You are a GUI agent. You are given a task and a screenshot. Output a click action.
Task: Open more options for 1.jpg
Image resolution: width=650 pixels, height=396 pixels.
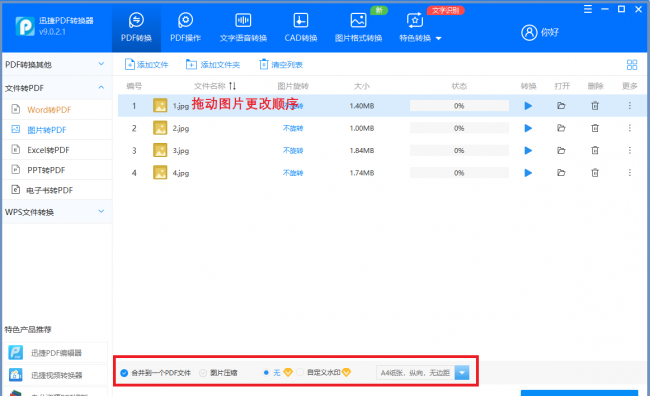click(x=629, y=106)
